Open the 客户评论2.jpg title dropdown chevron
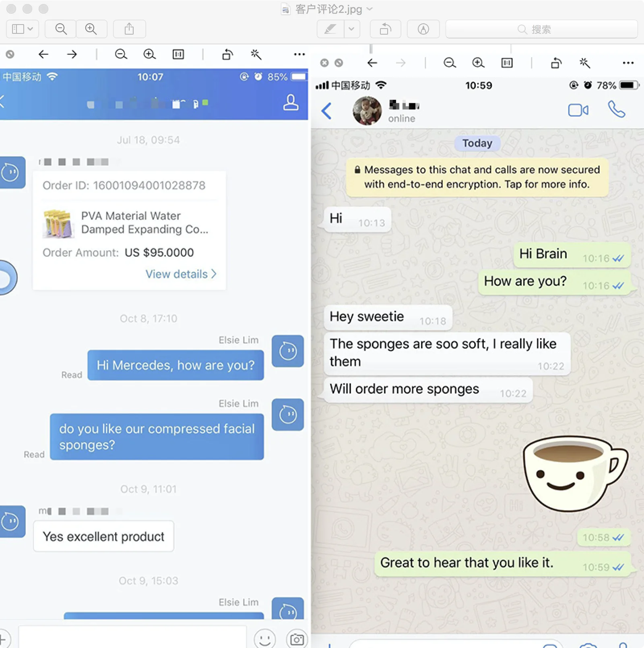This screenshot has height=648, width=644. click(x=370, y=9)
